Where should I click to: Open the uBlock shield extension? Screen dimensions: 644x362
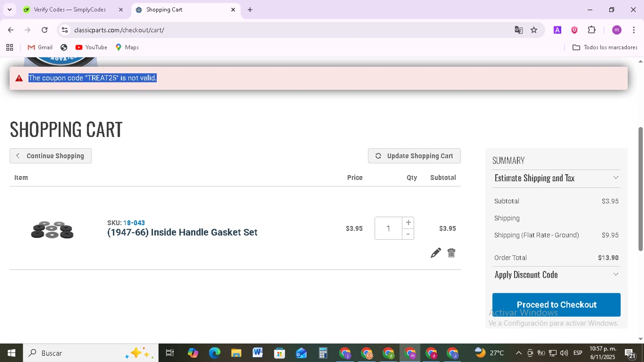tap(574, 30)
